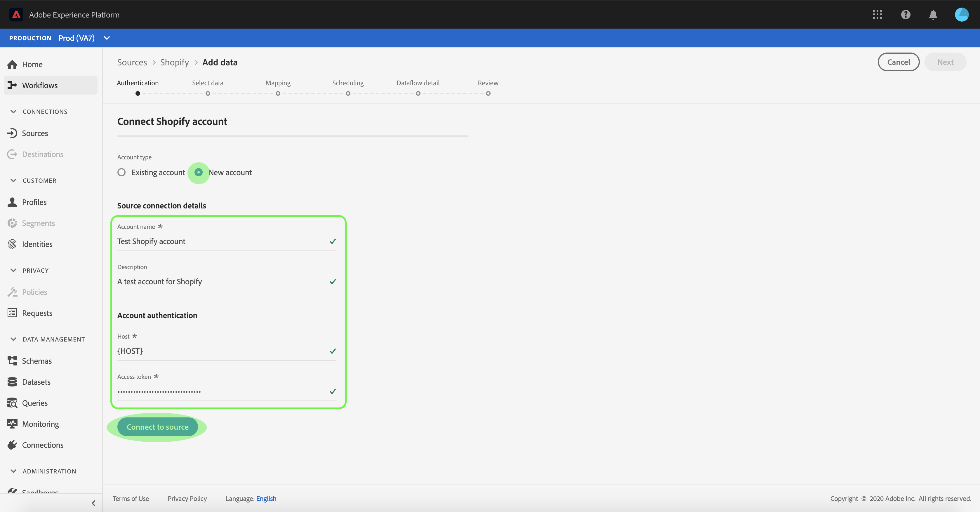Click the Adobe logo icon
The image size is (980, 512).
(16, 15)
